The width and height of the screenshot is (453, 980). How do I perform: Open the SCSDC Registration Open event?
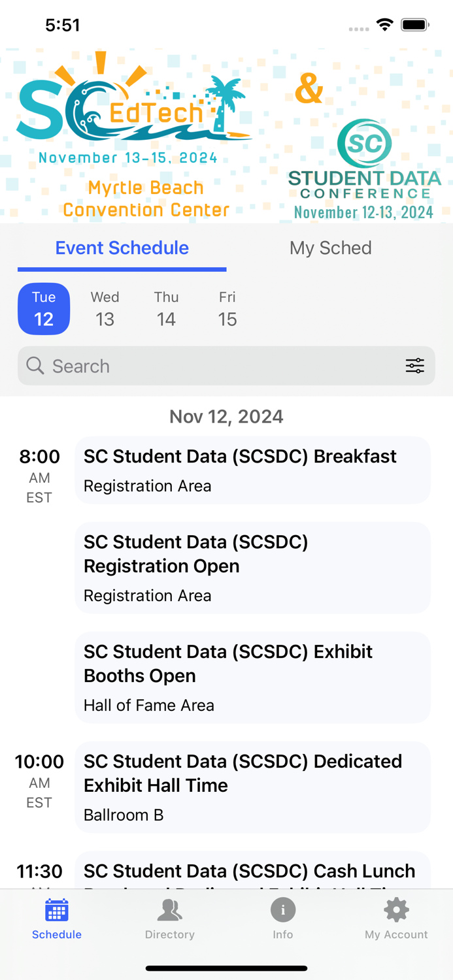pyautogui.click(x=252, y=567)
